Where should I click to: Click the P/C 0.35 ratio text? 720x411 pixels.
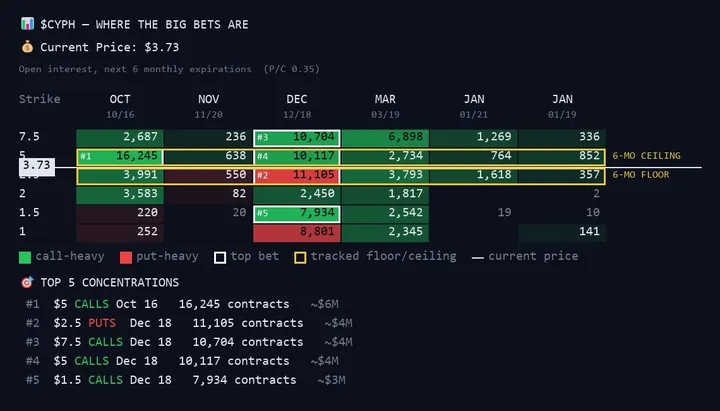pos(292,69)
